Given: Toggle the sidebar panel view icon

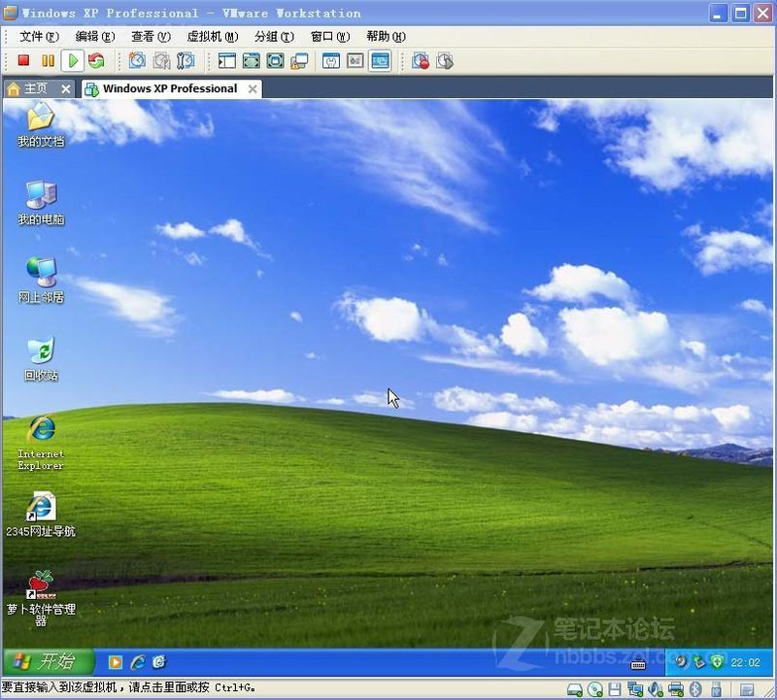Looking at the screenshot, I should click(x=226, y=61).
